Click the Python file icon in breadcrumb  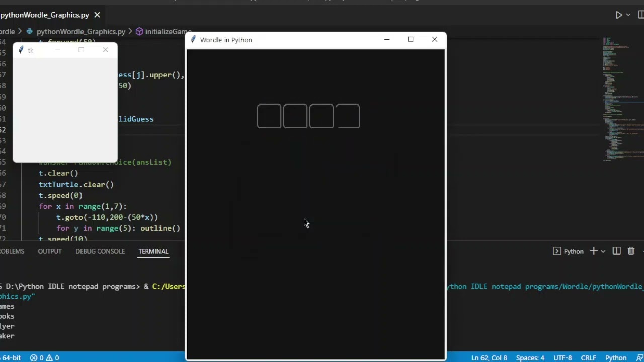click(x=30, y=31)
